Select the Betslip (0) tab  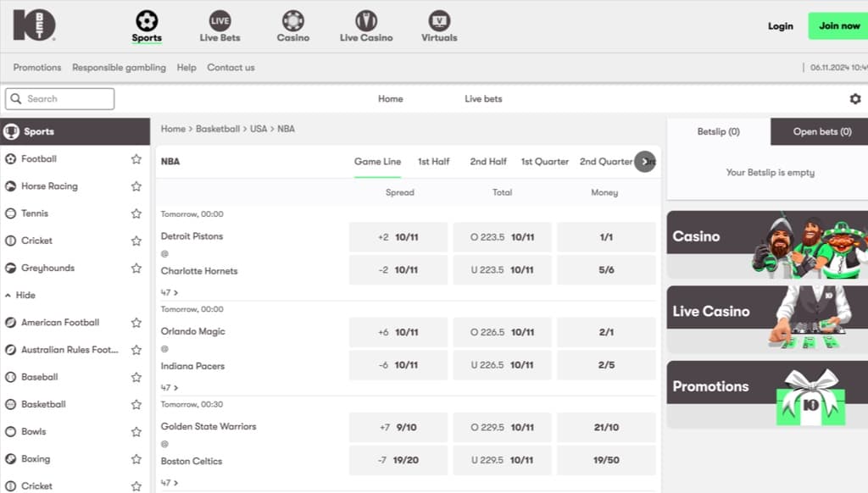[x=719, y=131]
